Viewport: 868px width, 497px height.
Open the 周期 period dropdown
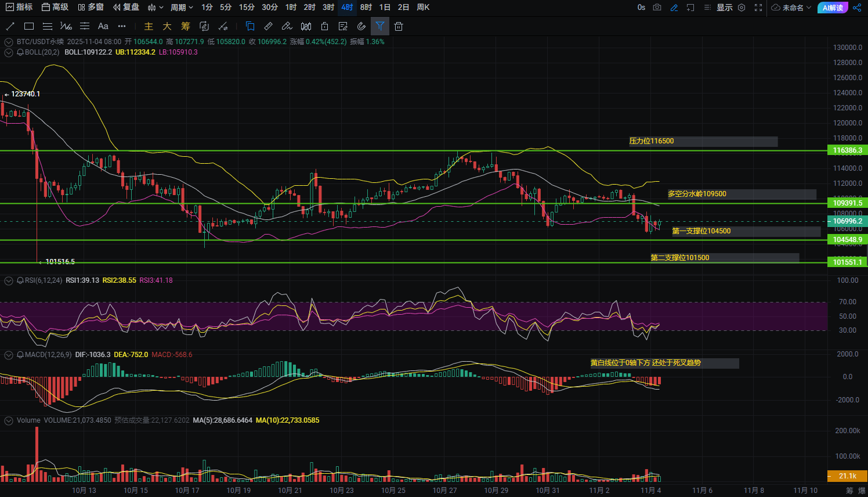point(182,8)
